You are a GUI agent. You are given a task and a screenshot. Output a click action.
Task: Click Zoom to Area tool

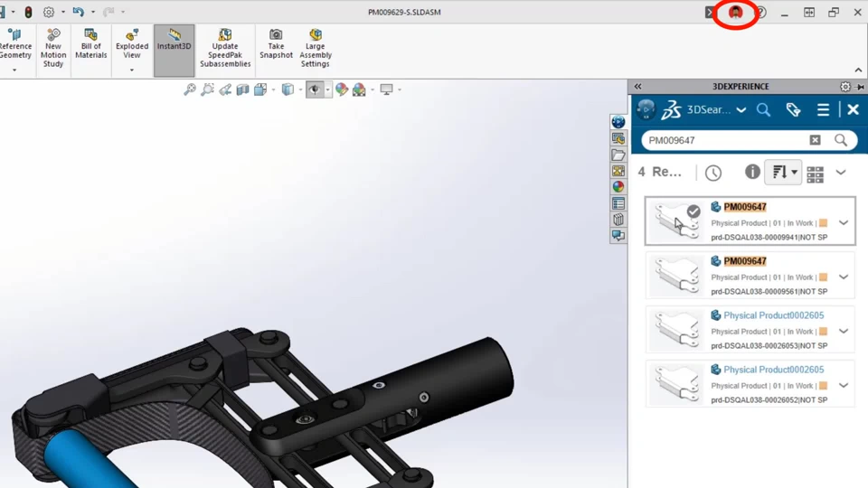[x=208, y=89]
